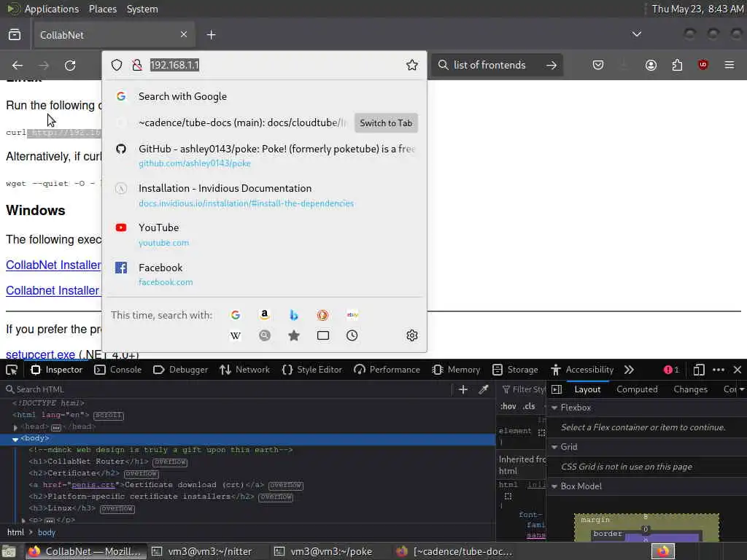Open the Storage tab
The image size is (747, 560).
(515, 370)
